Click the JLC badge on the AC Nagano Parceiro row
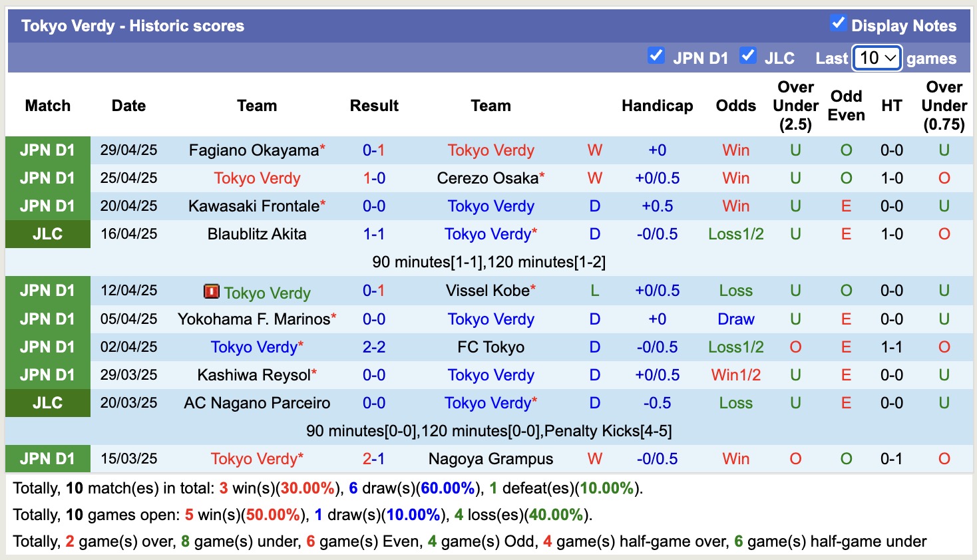 (x=47, y=402)
